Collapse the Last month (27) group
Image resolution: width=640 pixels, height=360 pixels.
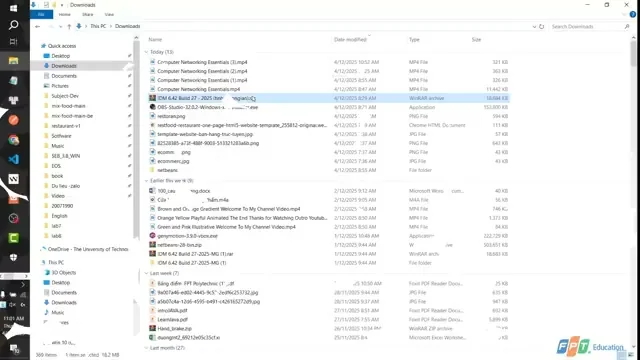pos(147,348)
